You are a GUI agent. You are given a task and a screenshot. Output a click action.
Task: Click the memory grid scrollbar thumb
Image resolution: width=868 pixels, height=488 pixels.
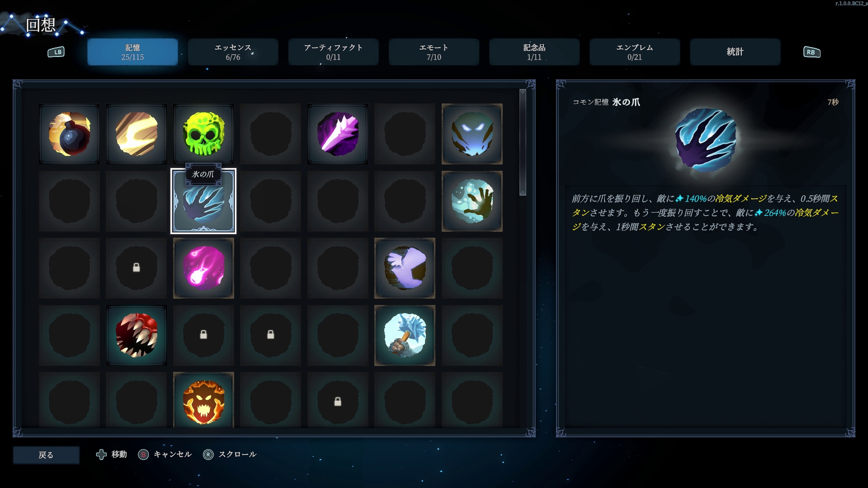point(523,142)
